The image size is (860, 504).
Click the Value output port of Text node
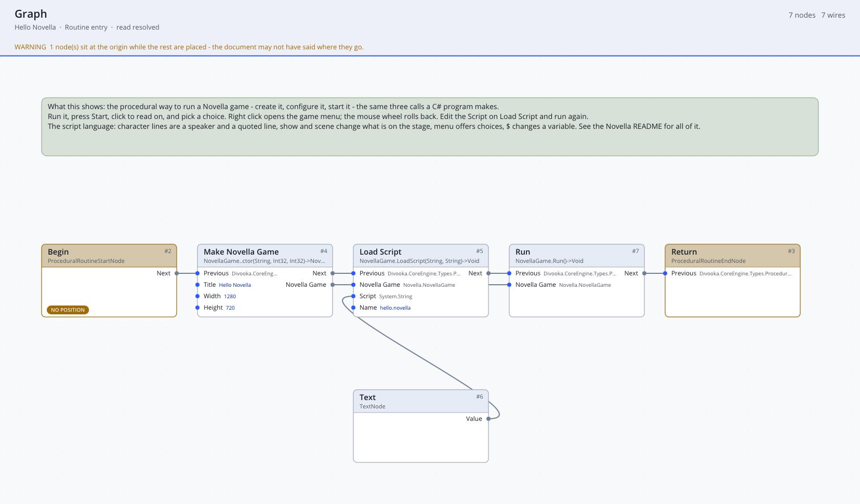488,419
